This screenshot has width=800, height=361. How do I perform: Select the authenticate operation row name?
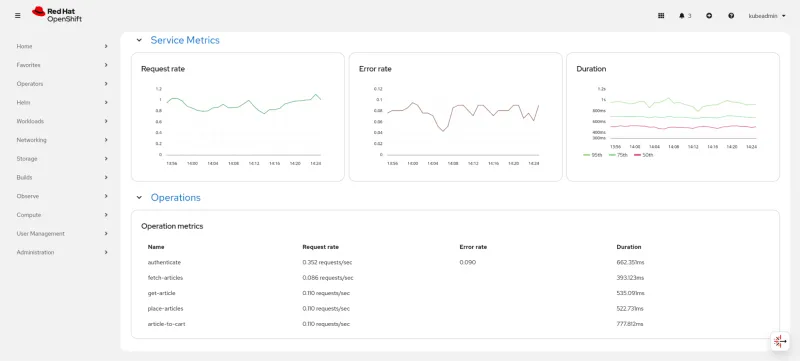pyautogui.click(x=164, y=262)
